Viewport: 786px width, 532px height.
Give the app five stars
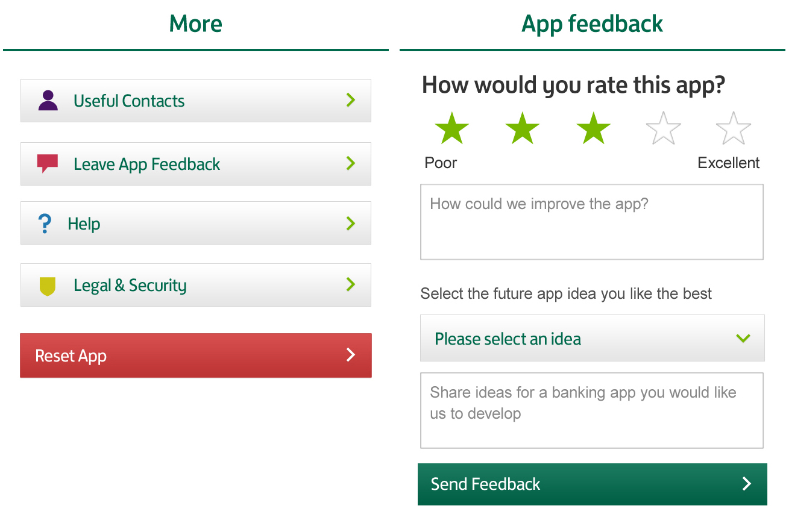click(x=733, y=129)
